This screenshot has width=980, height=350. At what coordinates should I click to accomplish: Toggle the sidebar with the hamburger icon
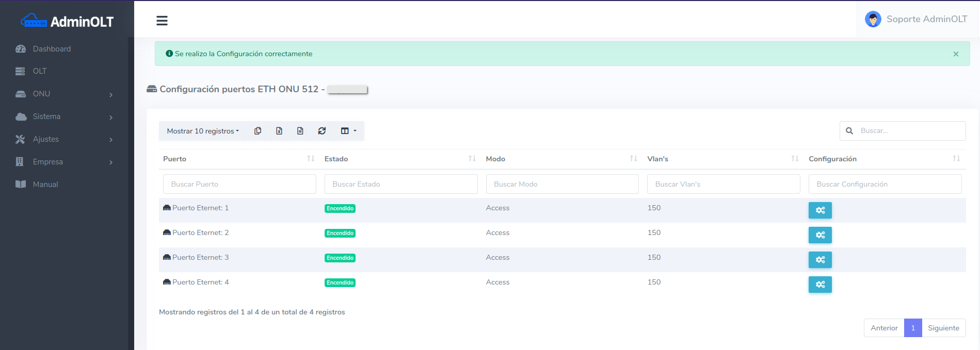162,21
